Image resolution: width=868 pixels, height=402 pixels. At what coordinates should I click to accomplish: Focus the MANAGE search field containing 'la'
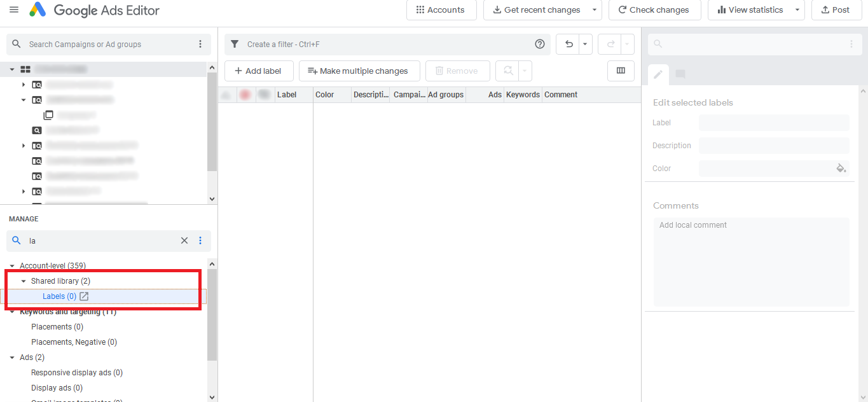point(102,241)
